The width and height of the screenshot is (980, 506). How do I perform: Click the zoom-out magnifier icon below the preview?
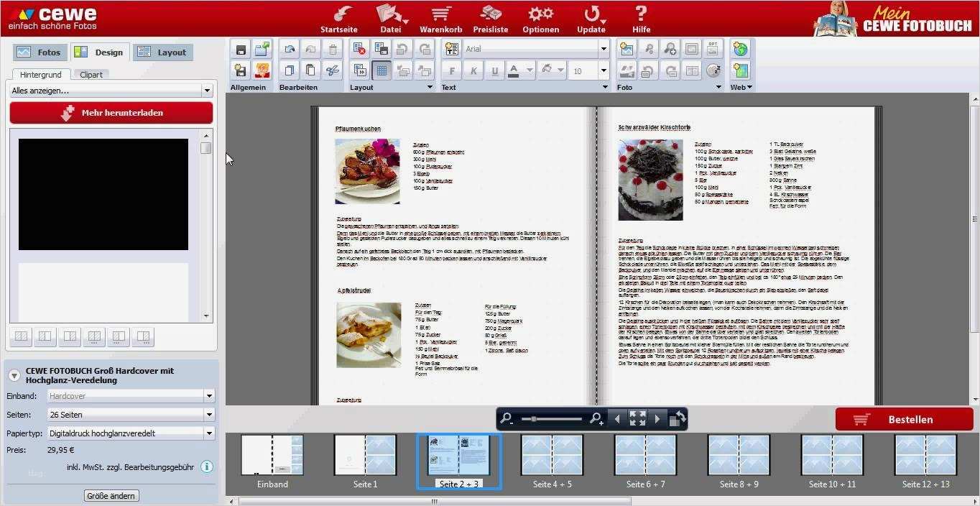pyautogui.click(x=507, y=418)
